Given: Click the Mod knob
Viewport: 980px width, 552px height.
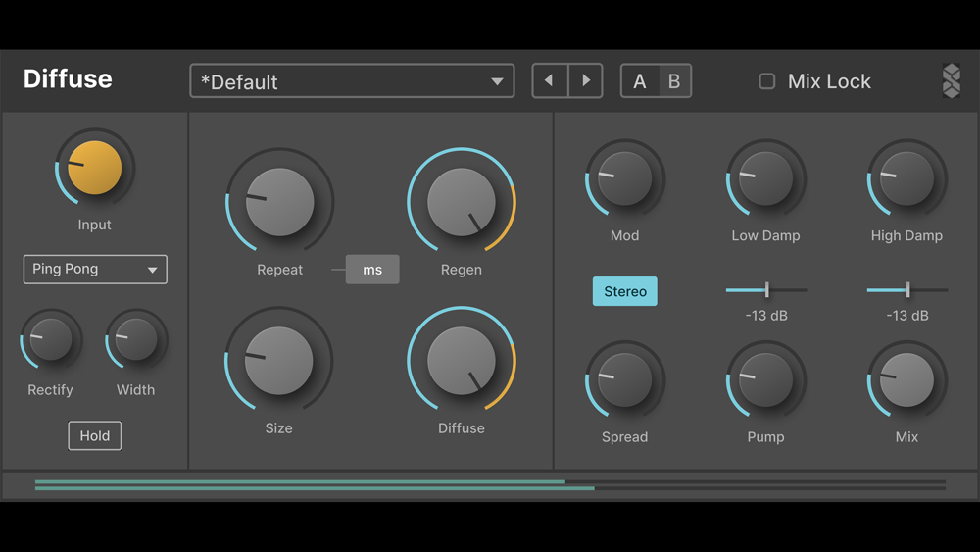Looking at the screenshot, I should [x=625, y=178].
